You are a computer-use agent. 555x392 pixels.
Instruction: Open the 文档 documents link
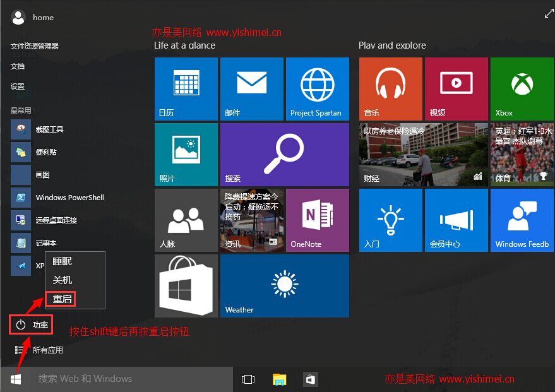click(x=17, y=66)
